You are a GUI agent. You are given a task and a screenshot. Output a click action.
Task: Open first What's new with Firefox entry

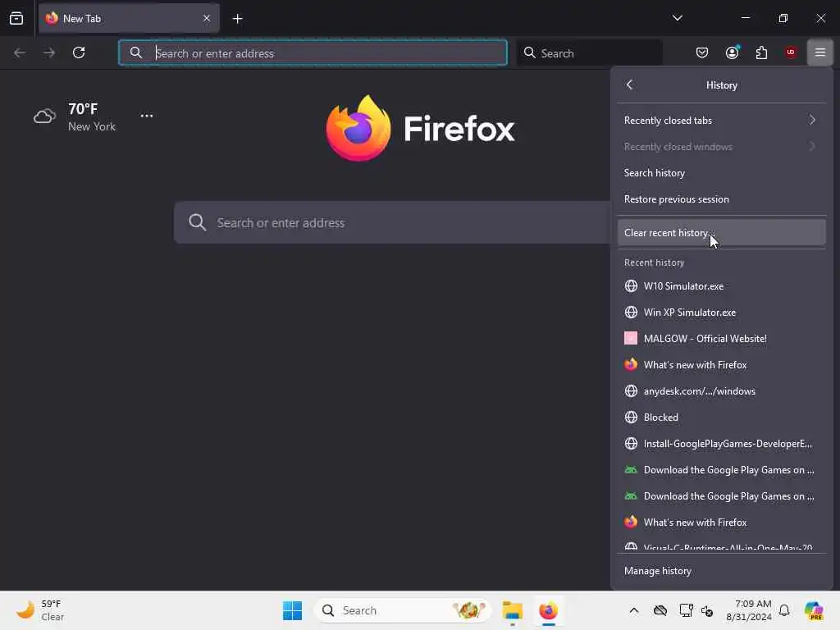(721, 365)
